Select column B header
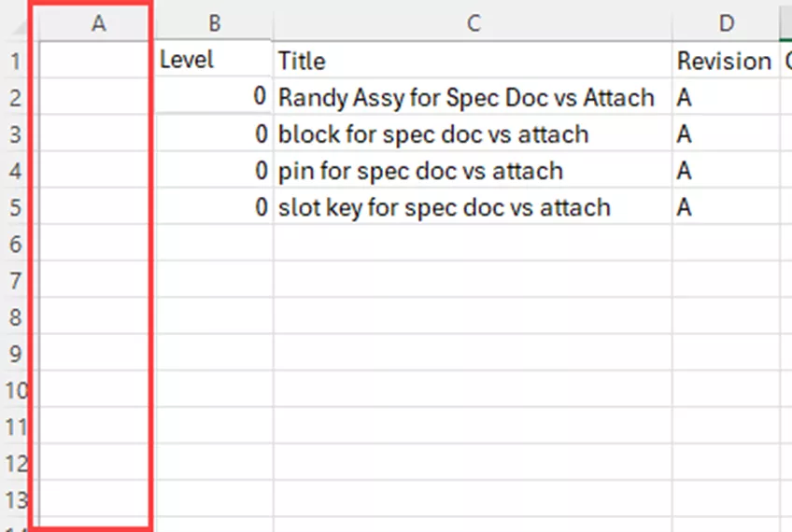The image size is (792, 532). click(x=214, y=23)
